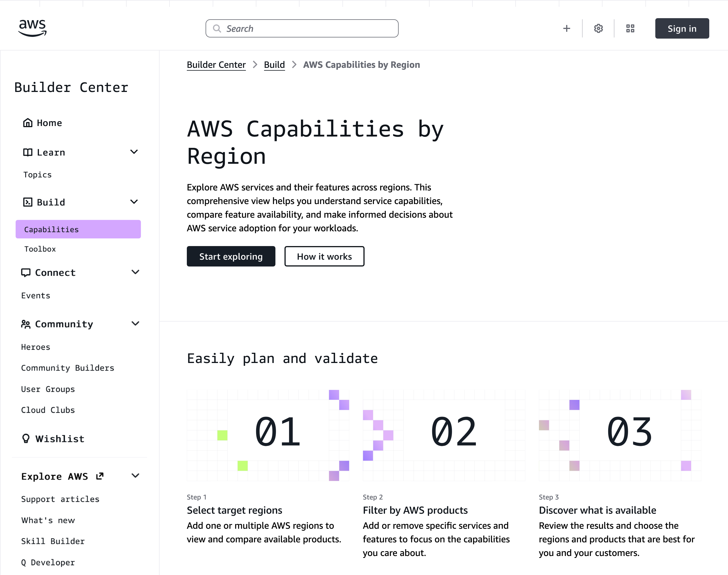Click the Start exploring button
728x575 pixels.
231,256
